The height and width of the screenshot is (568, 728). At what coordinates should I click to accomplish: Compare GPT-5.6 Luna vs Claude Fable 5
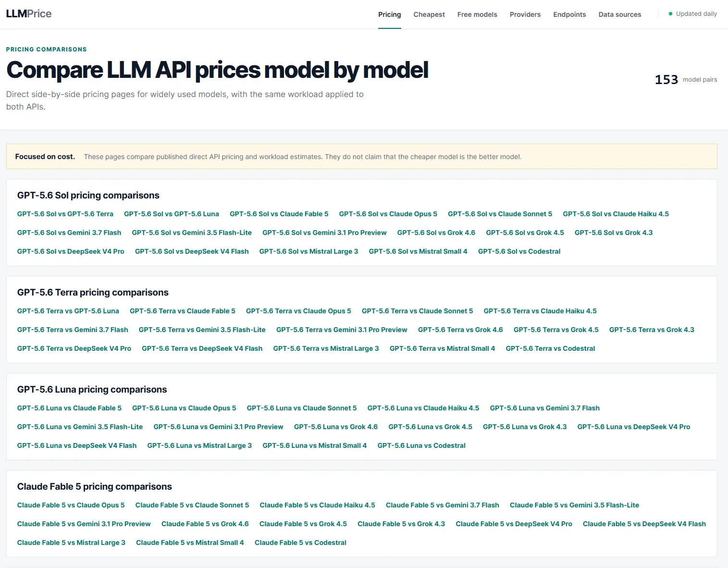[x=69, y=408]
